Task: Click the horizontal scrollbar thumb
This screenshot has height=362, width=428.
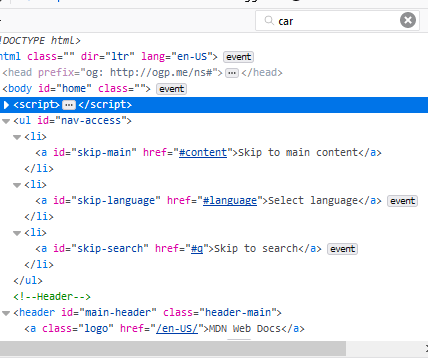Action: [x=173, y=349]
